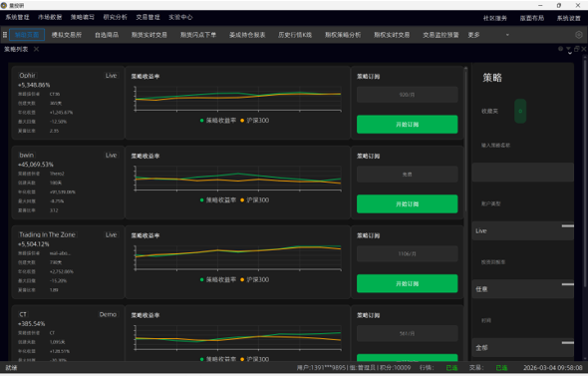Viewport: 588px width, 376px height.
Task: Click the +45,069.53% return value
Action: (36, 165)
